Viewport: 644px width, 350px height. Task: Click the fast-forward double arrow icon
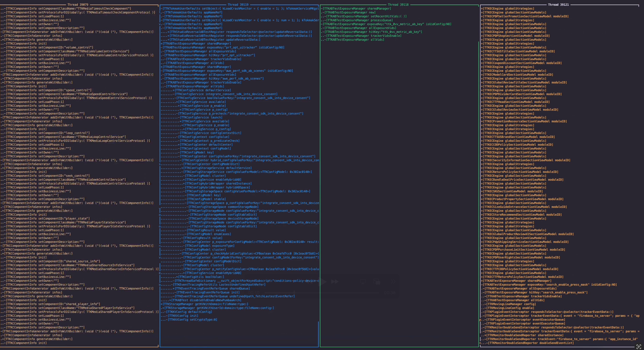335,282
